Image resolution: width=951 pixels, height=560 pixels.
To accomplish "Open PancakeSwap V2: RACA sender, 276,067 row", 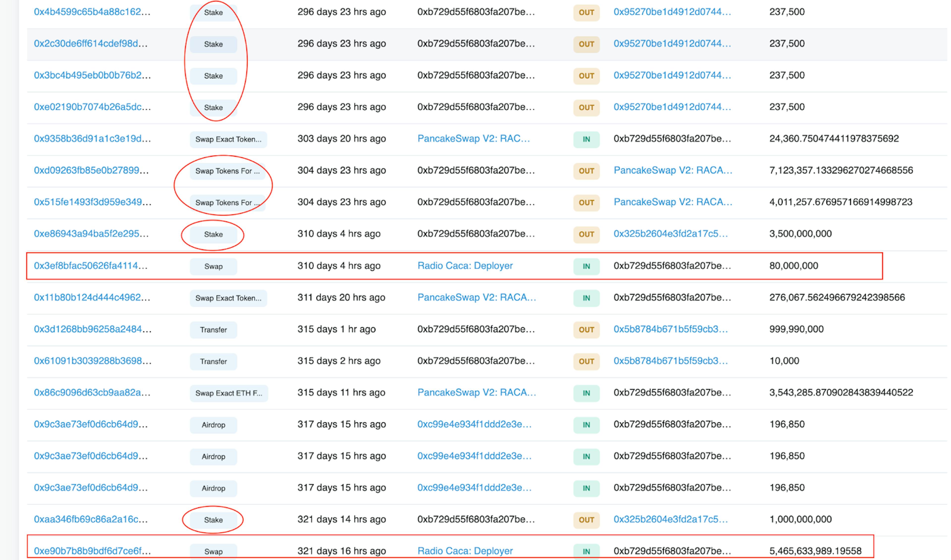I will pos(477,298).
